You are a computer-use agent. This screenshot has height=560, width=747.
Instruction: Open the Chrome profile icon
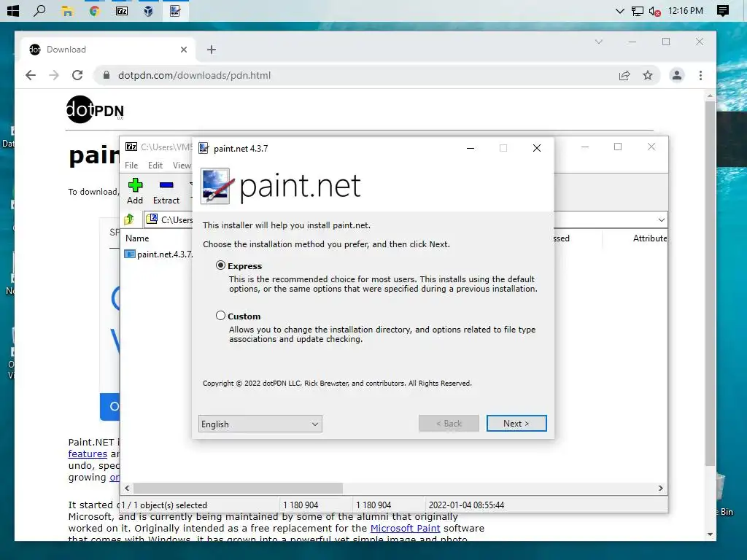(x=676, y=75)
